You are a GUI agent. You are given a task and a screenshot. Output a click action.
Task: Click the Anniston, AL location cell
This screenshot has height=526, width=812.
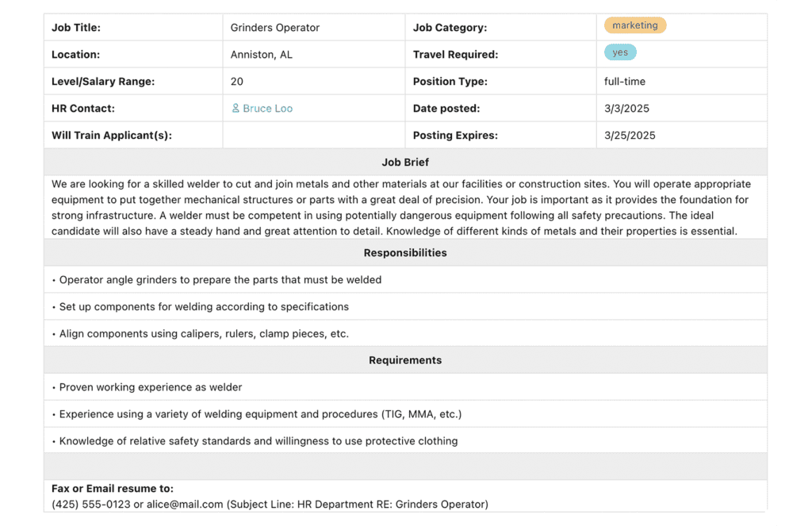pyautogui.click(x=261, y=55)
